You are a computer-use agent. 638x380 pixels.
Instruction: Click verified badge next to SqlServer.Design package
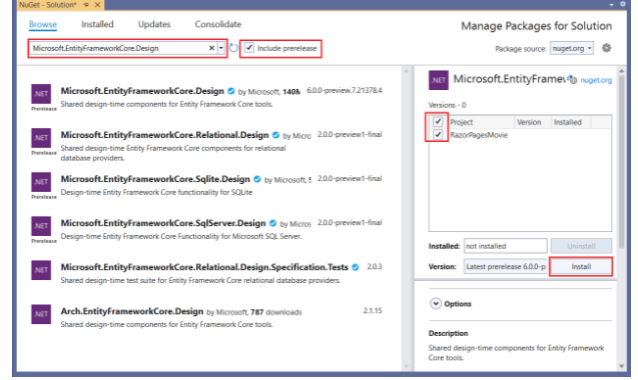click(273, 223)
